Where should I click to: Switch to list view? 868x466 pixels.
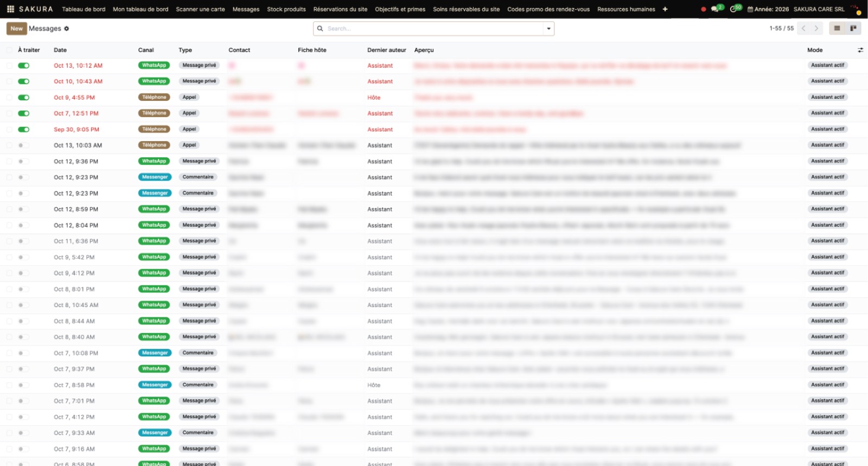[x=837, y=28]
